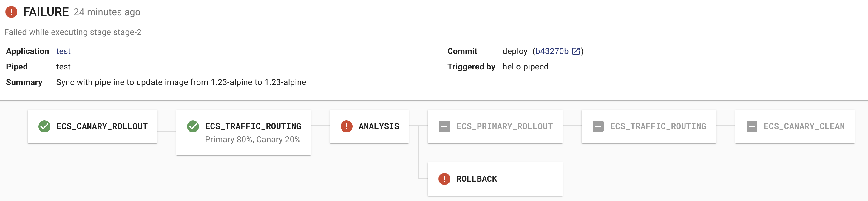Click the skipped ECS_TRAFFIC_ROUTING stage icon
Viewport: 868px width, 201px height.
598,126
